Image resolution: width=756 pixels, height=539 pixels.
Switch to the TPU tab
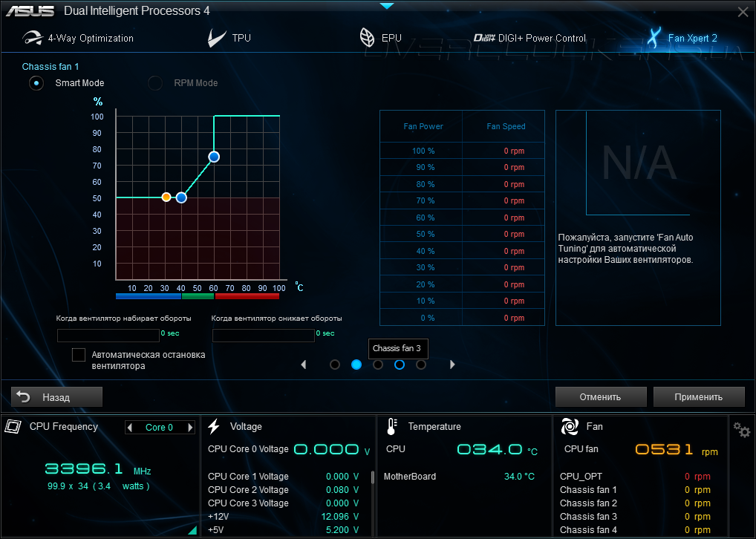pos(229,38)
